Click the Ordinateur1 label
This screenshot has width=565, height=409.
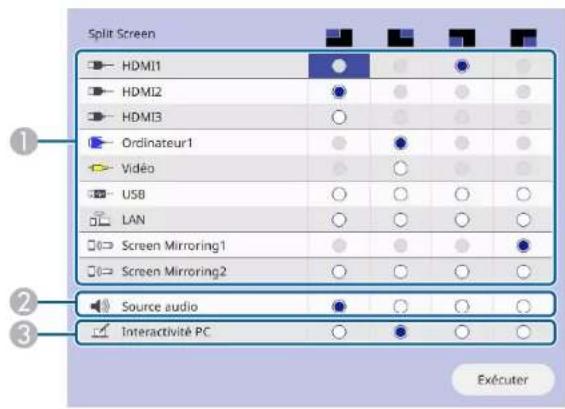click(157, 143)
